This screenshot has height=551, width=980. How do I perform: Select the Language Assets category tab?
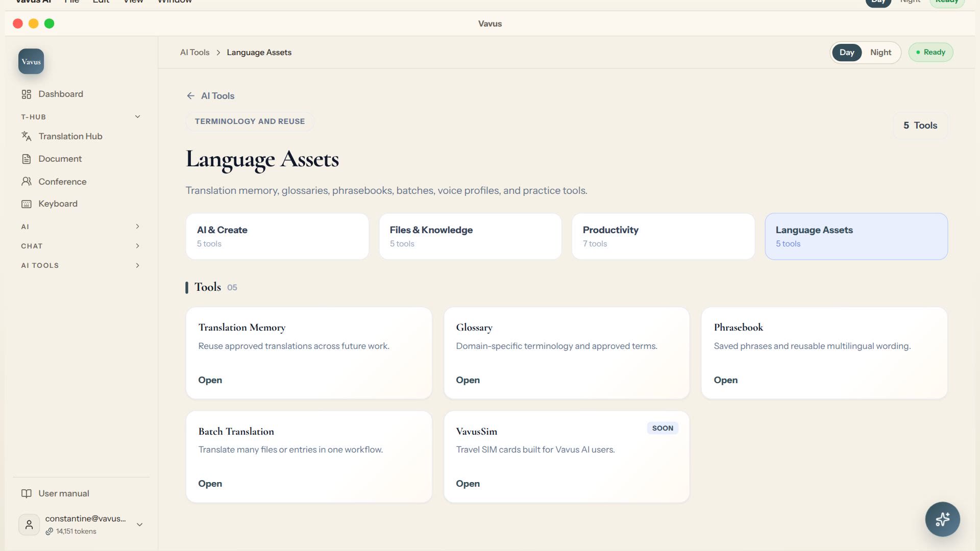click(856, 236)
